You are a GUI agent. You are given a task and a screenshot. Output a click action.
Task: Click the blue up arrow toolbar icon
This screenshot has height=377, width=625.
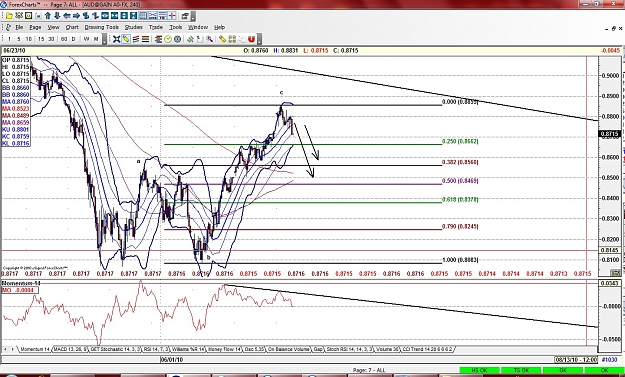point(48,16)
